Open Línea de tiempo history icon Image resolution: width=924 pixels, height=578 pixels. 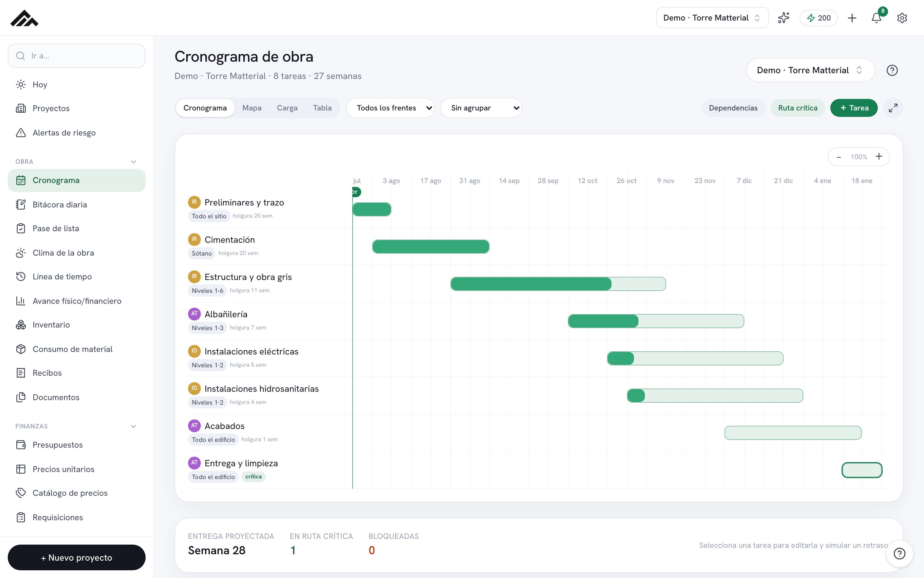click(21, 276)
